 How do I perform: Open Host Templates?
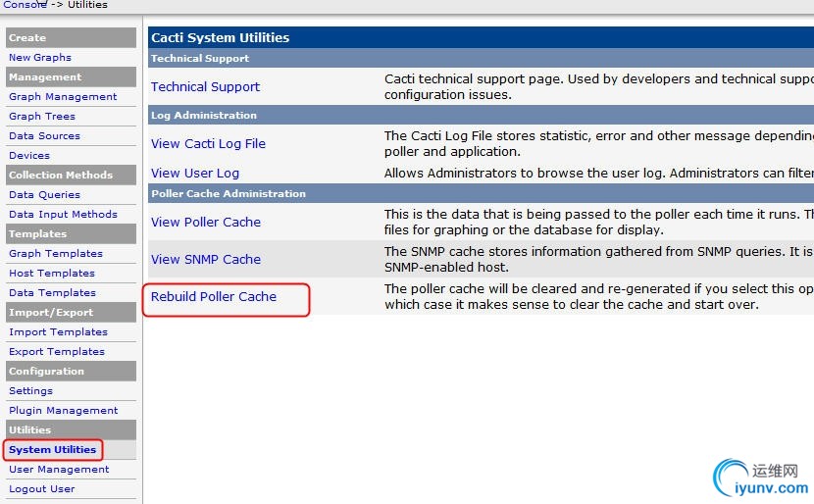point(52,273)
